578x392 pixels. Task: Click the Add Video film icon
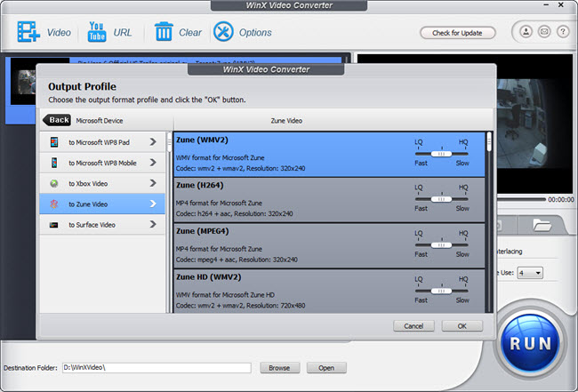tap(28, 32)
